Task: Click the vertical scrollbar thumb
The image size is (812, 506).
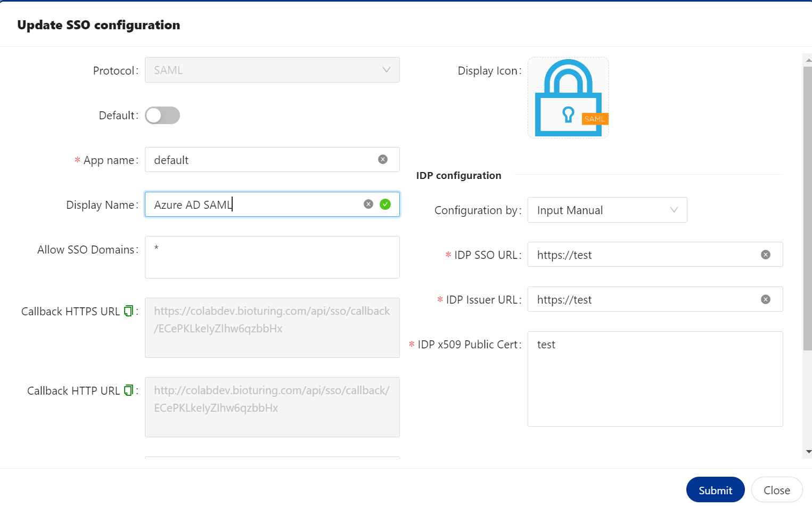Action: click(x=808, y=208)
